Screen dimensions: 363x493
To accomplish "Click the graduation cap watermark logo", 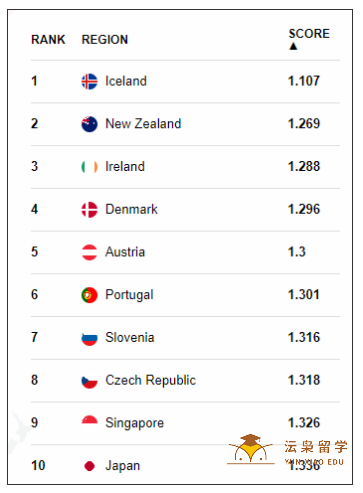I will 250,449.
